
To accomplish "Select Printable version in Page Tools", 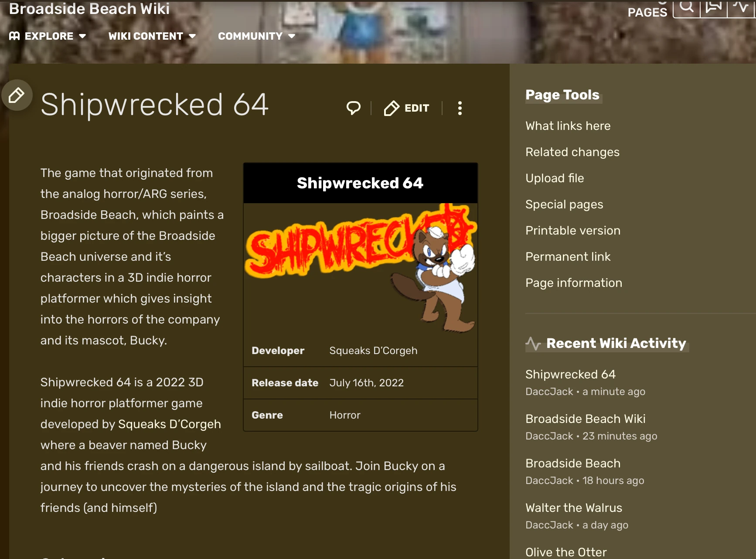I will (x=572, y=231).
